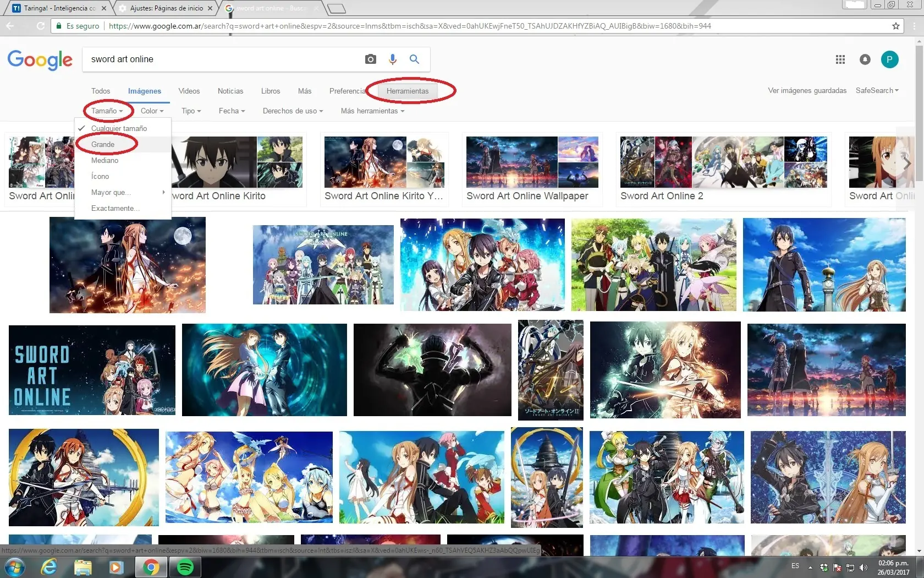Open the Tamaño dropdown

pyautogui.click(x=107, y=111)
